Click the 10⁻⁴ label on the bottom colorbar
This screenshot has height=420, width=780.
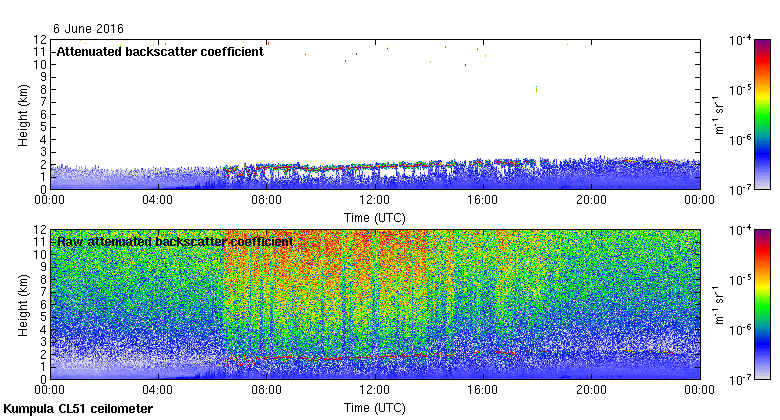pos(740,230)
